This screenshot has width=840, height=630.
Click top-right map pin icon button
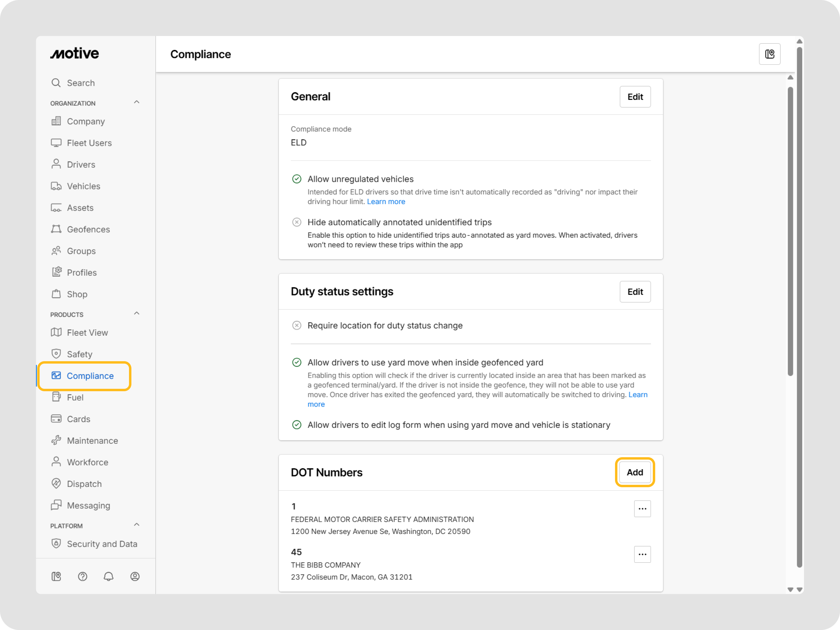(769, 54)
